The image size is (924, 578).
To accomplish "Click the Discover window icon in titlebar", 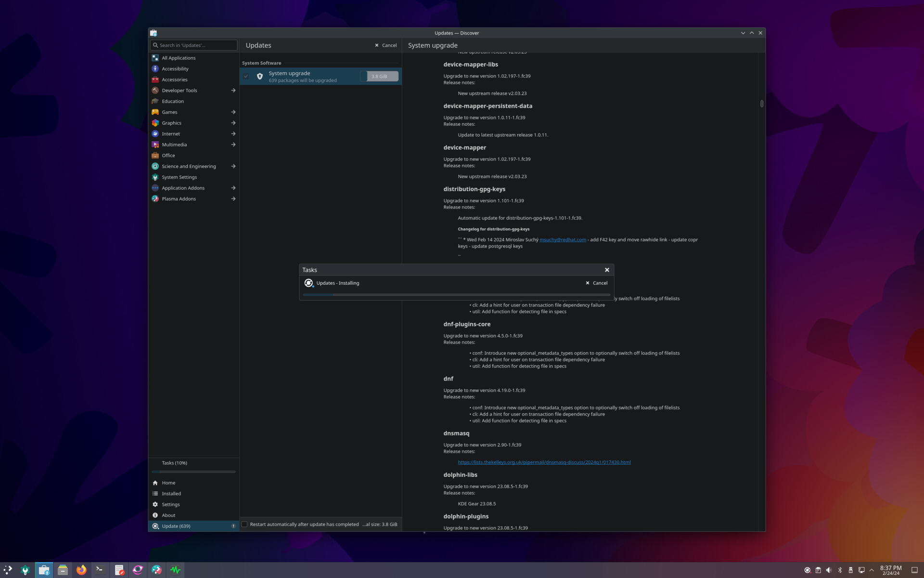I will [154, 33].
